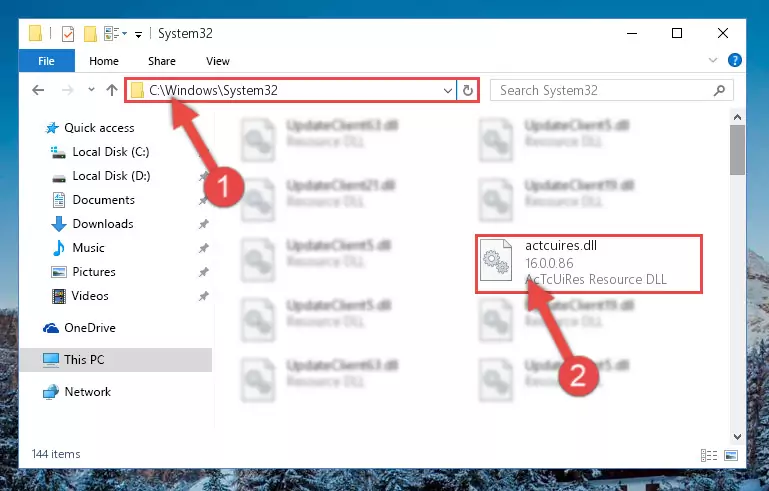Click the actcuires.dll file name
769x491 pixels.
point(561,245)
